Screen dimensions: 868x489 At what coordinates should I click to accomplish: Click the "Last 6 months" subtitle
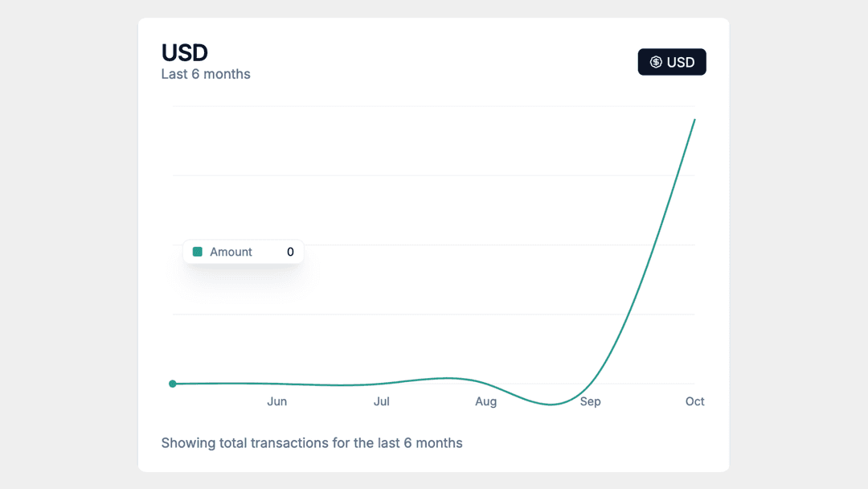[206, 74]
